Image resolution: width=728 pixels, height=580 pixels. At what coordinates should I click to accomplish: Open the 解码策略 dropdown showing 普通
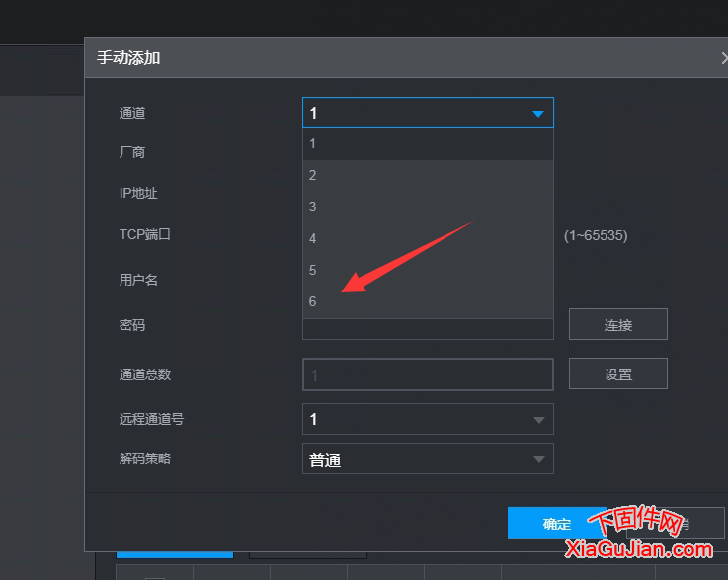pos(428,458)
